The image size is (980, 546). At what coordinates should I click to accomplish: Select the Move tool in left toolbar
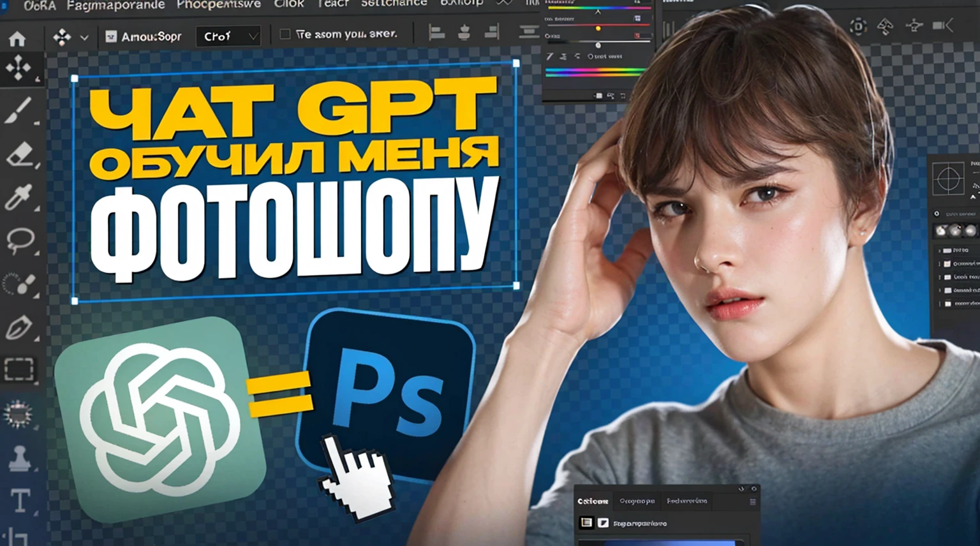[19, 68]
